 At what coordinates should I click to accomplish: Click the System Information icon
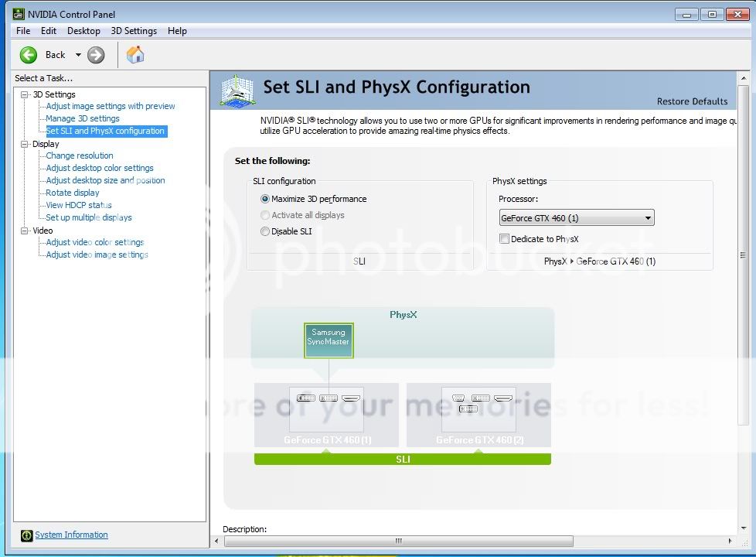point(26,535)
